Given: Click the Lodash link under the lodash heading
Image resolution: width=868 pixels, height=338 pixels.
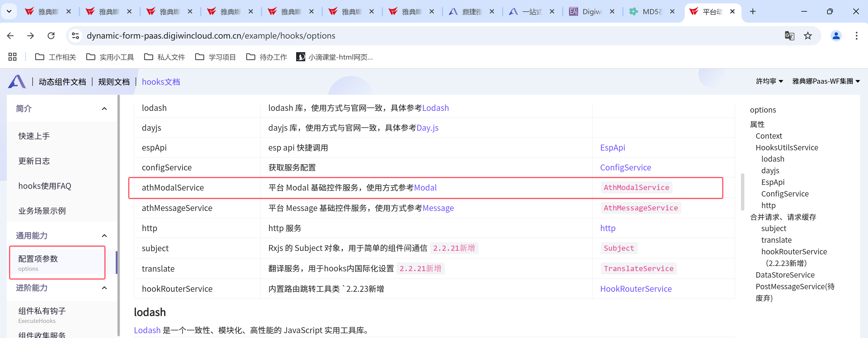Looking at the screenshot, I should tap(147, 330).
